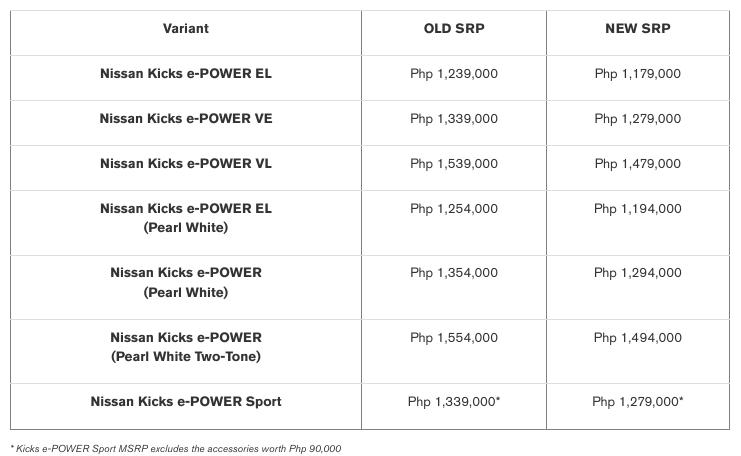Viewport: 741px width, 456px height.
Task: Click the old price Php 1,539,000
Action: pos(453,164)
